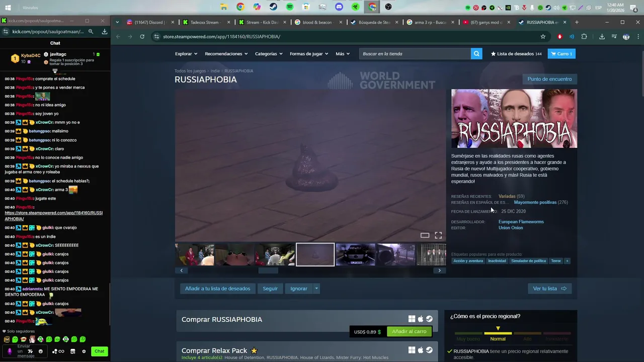Viewport: 644px width, 362px height.
Task: Expand more tags with the plus button
Action: (567, 261)
